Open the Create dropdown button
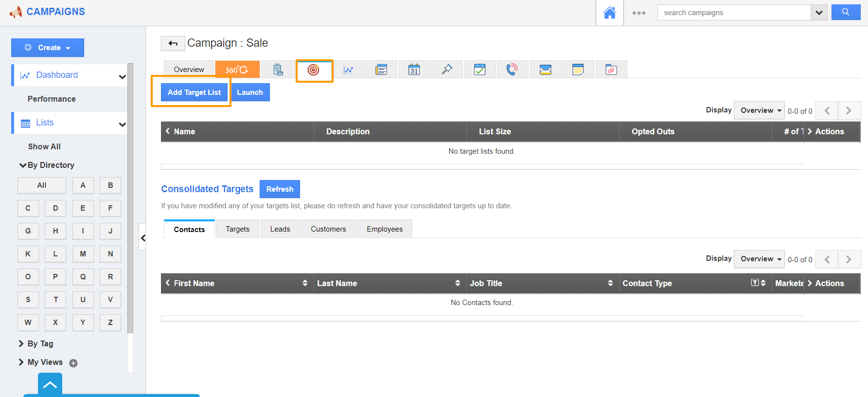The height and width of the screenshot is (397, 868). point(48,48)
